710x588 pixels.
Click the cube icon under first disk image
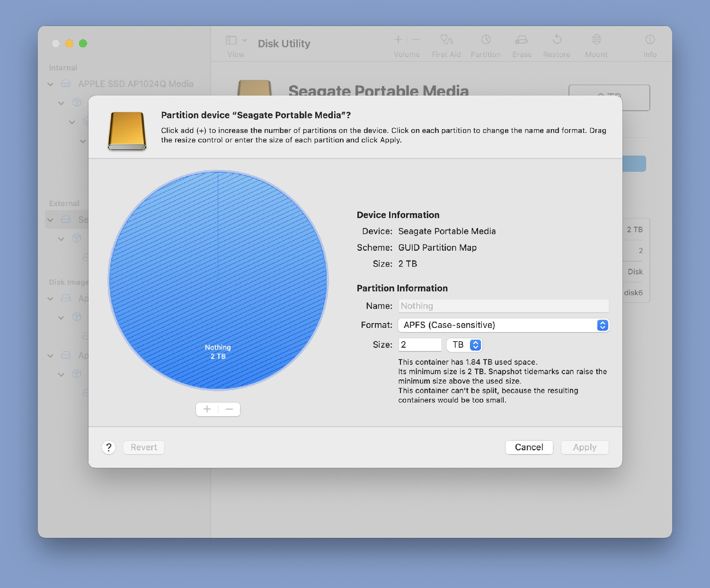(77, 317)
